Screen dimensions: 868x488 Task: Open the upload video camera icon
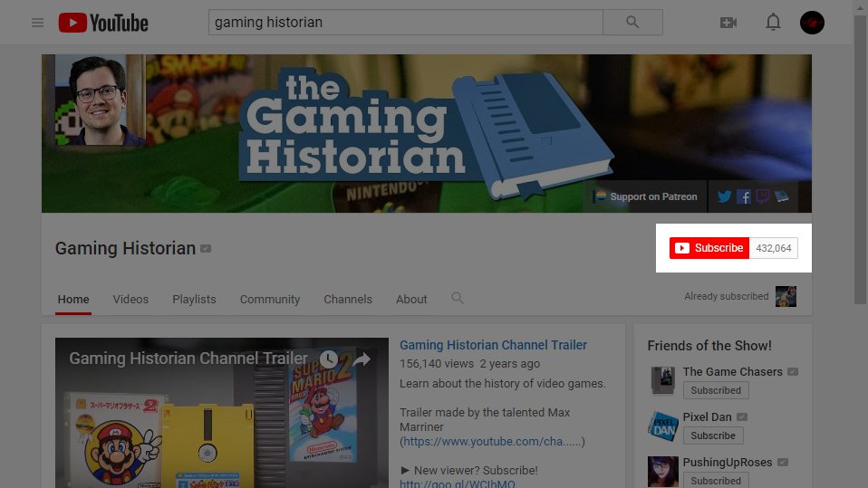(x=728, y=23)
